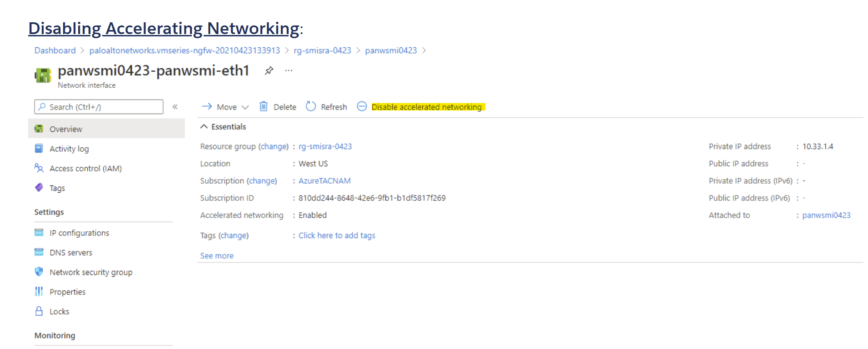Focus the Search (Ctrl+/) input field
This screenshot has height=349, width=868.
pos(99,107)
